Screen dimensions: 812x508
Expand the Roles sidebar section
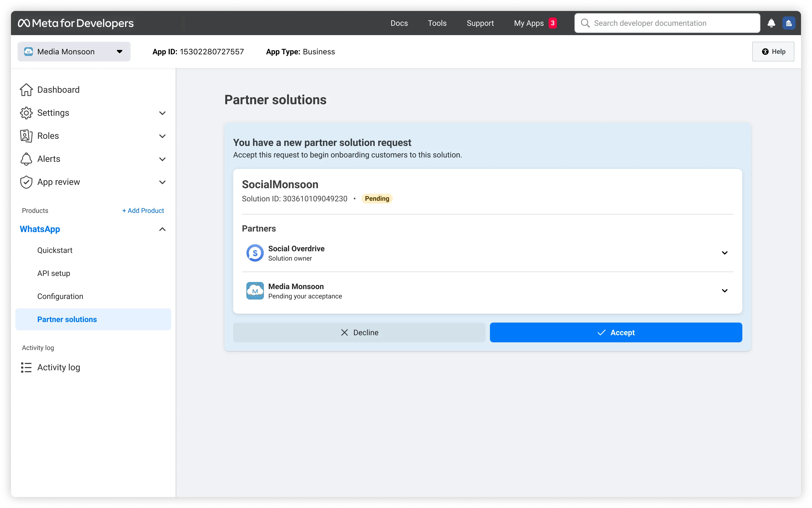[x=162, y=136]
